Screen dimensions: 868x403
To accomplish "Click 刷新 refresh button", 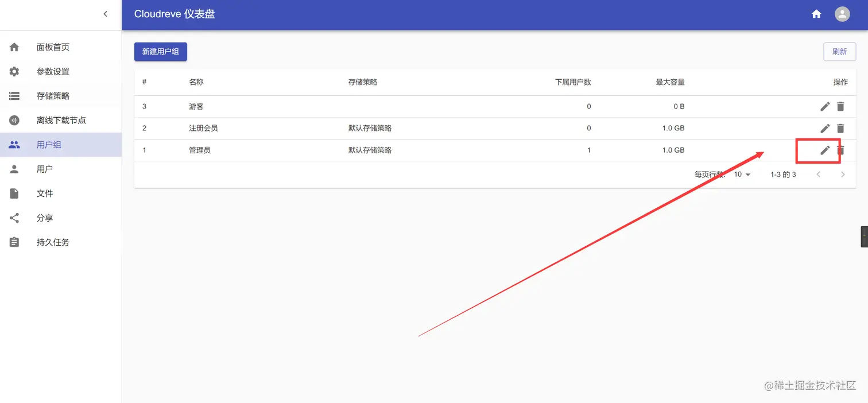I will [839, 52].
